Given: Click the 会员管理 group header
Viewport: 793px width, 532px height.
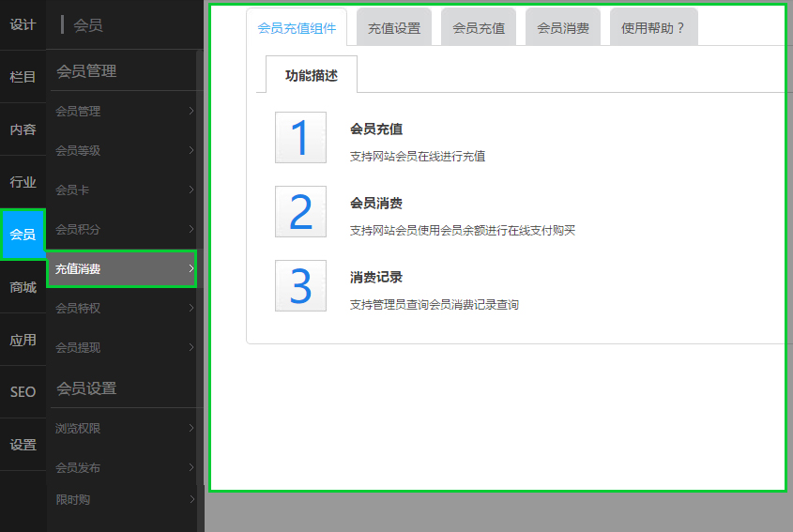Looking at the screenshot, I should click(x=86, y=70).
